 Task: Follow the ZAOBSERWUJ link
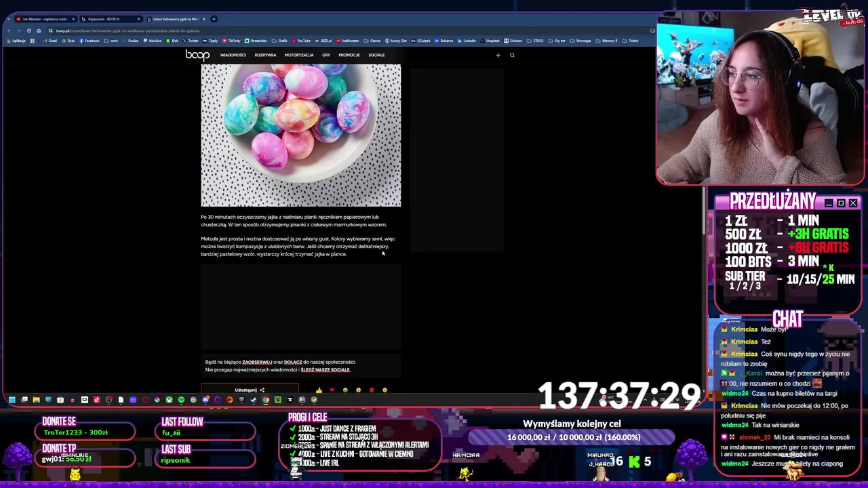click(x=257, y=362)
